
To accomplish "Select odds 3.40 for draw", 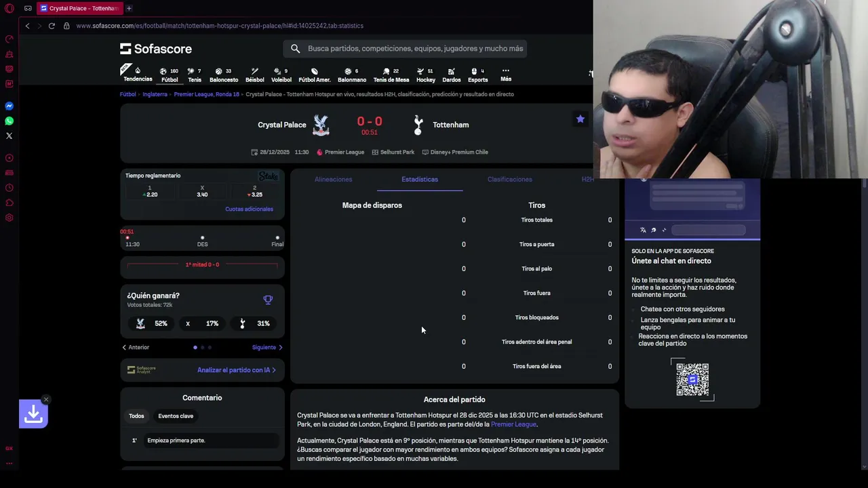I will click(202, 191).
